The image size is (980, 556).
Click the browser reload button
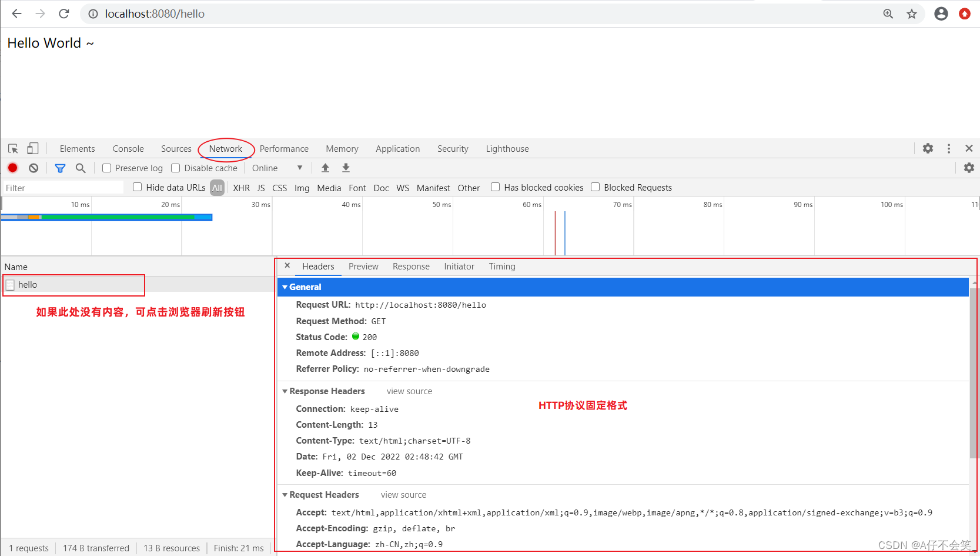pos(63,13)
